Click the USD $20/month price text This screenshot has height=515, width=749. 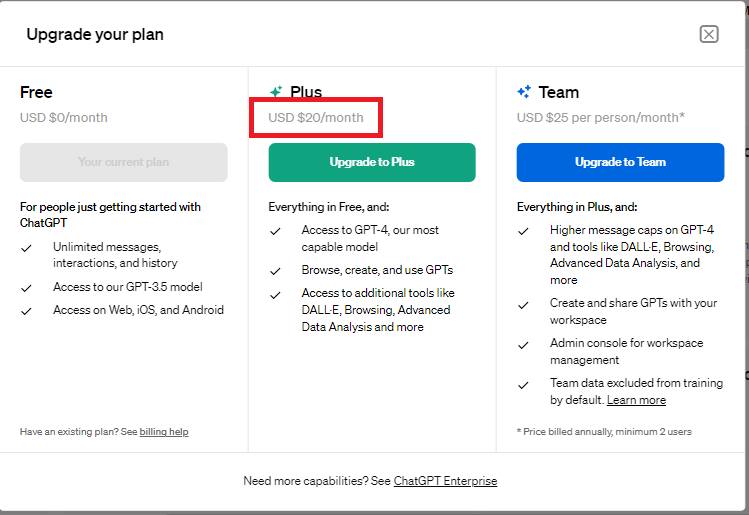tap(316, 118)
